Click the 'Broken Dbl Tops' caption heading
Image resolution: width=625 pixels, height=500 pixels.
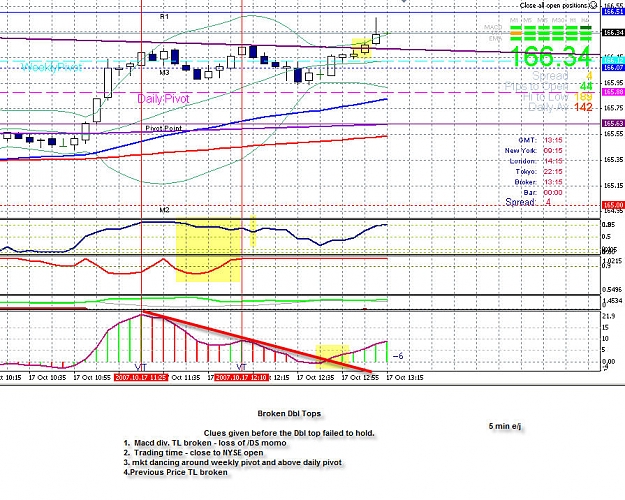tap(289, 413)
